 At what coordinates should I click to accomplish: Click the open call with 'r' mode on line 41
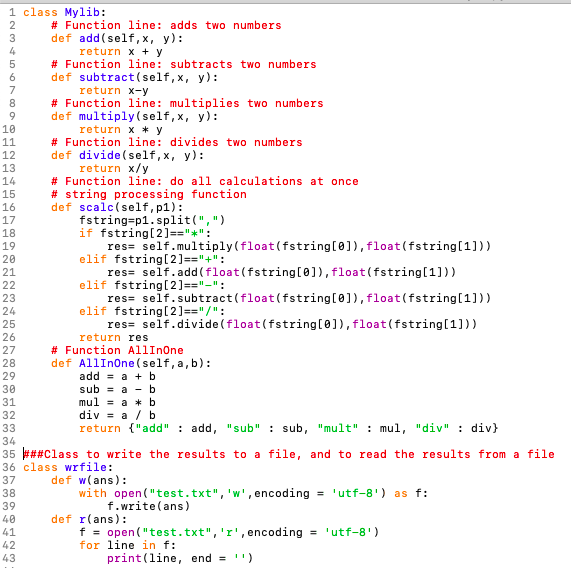coord(243,532)
